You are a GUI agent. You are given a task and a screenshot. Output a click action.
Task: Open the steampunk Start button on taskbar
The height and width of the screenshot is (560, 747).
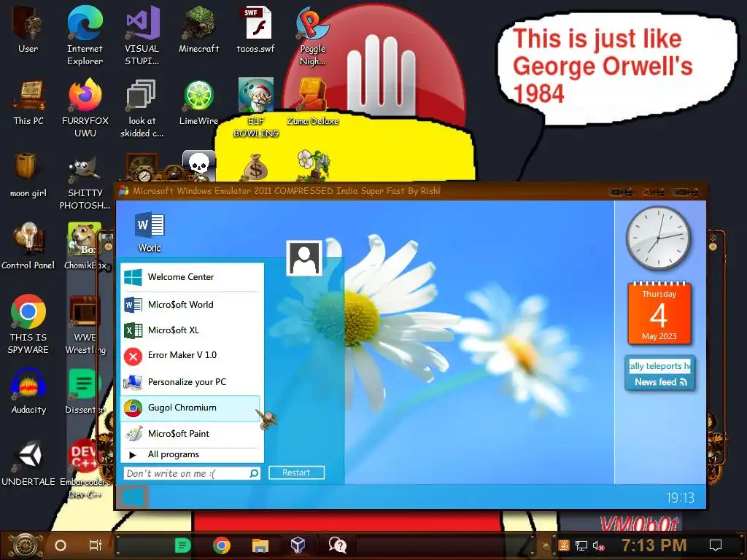(x=26, y=545)
